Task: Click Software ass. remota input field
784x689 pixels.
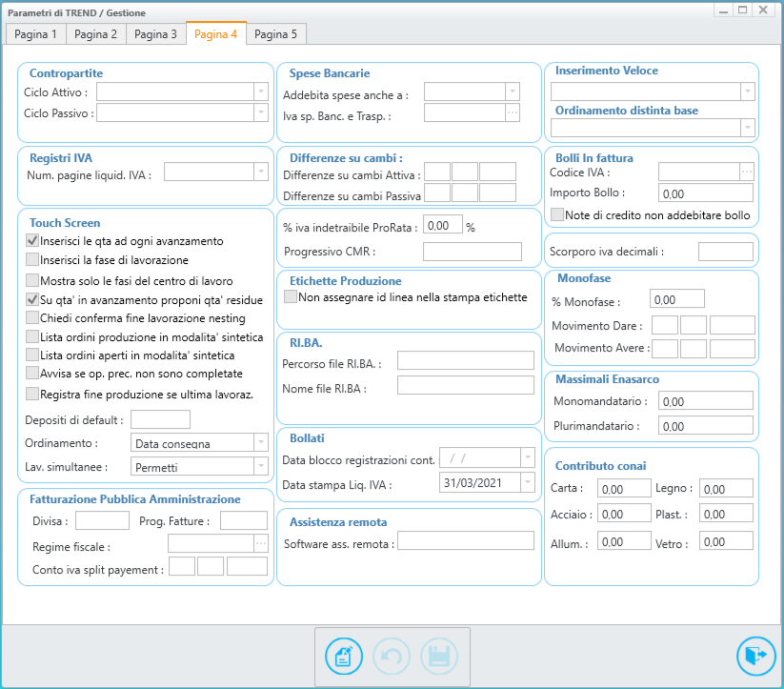Action: coord(466,540)
